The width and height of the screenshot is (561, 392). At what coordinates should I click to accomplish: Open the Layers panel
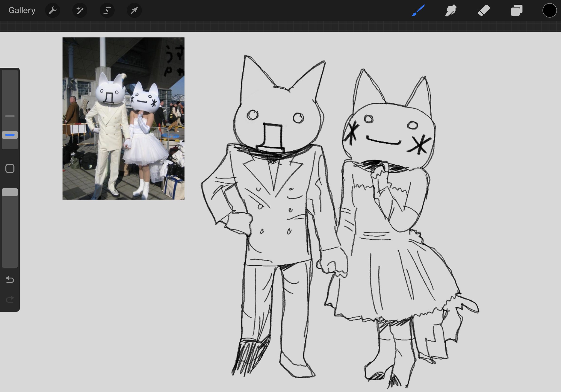(x=517, y=11)
